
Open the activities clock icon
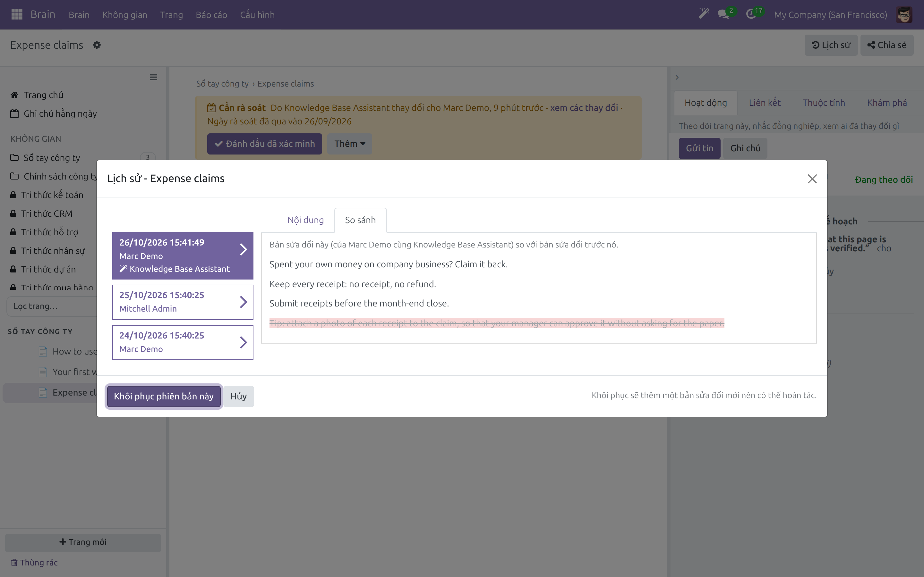click(x=751, y=14)
